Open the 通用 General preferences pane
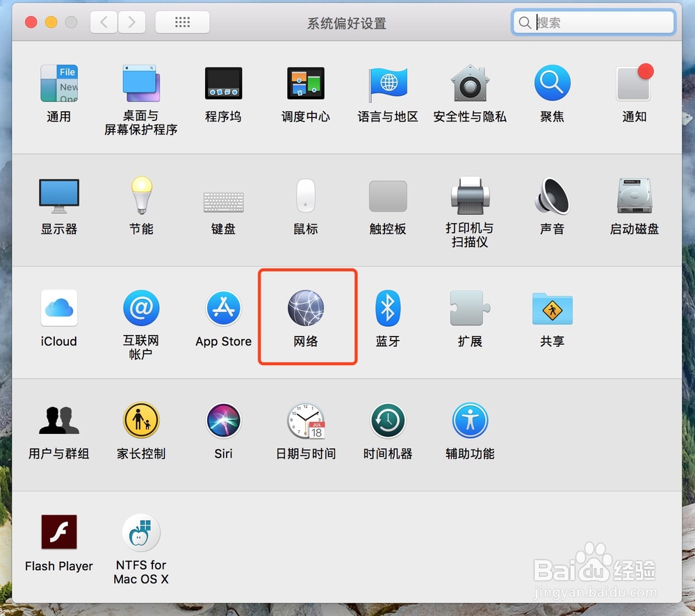Image resolution: width=695 pixels, height=616 pixels. coord(58,83)
